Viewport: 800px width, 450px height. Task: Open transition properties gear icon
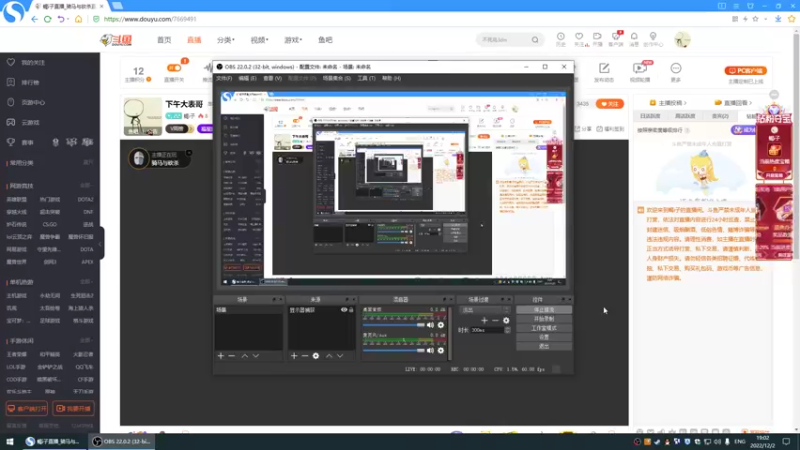pyautogui.click(x=506, y=320)
